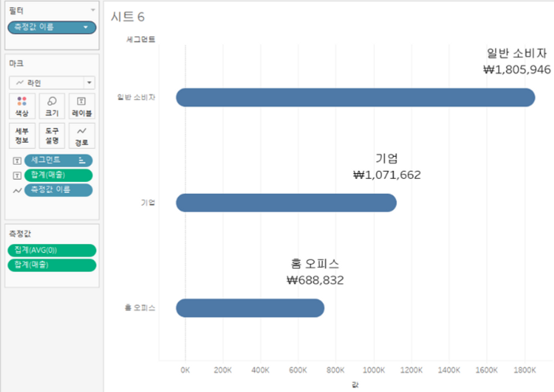This screenshot has width=554, height=392.
Task: Click the 일반 소비자 blue bar
Action: pos(355,98)
